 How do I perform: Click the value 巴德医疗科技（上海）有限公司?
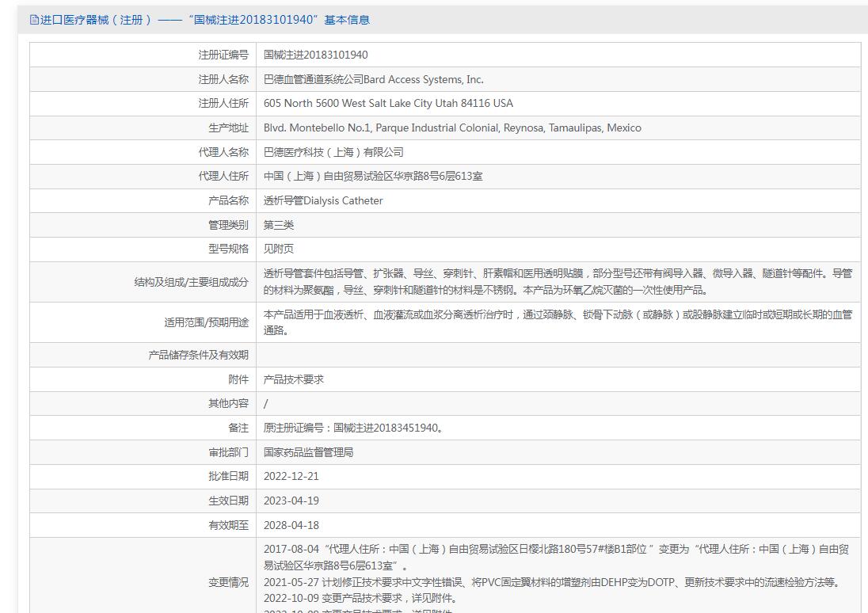(333, 152)
